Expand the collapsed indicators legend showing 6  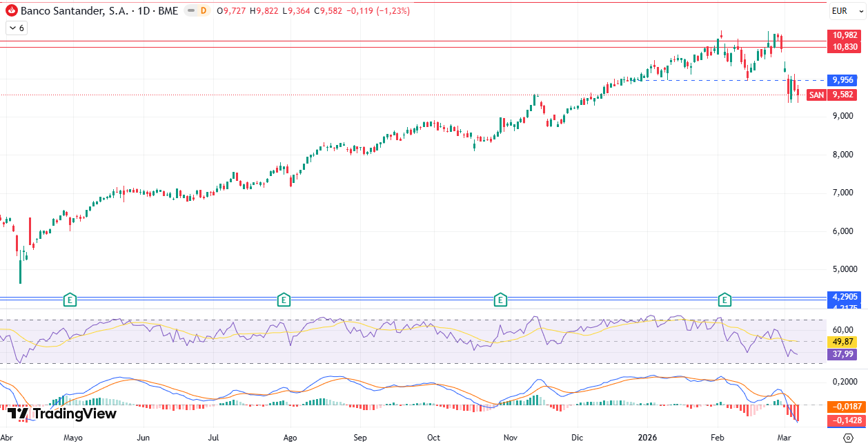pos(16,28)
